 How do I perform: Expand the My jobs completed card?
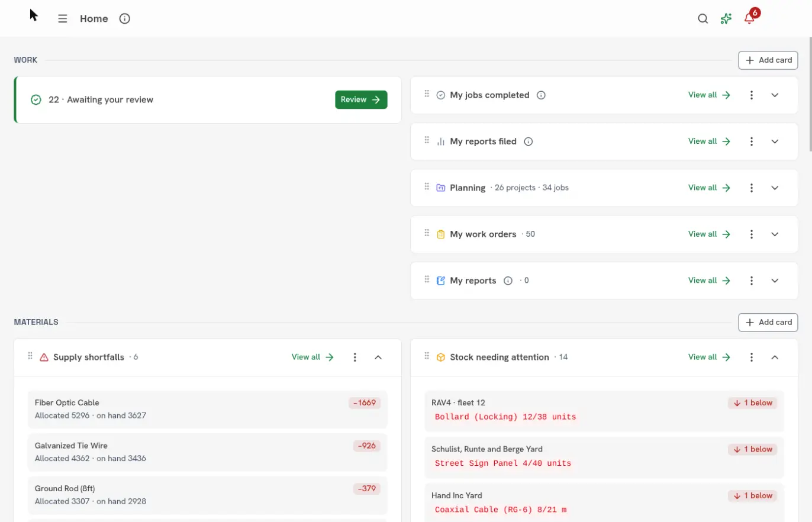(x=775, y=95)
